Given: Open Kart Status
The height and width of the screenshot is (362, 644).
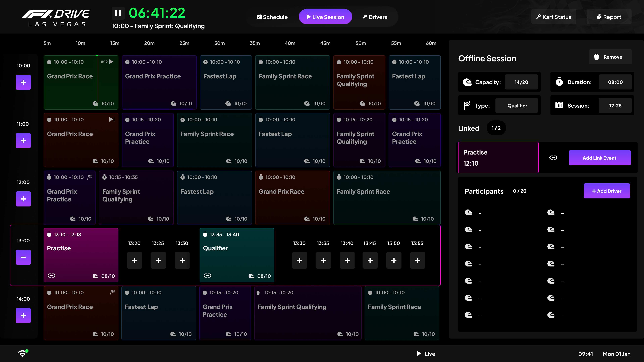Looking at the screenshot, I should tap(553, 17).
